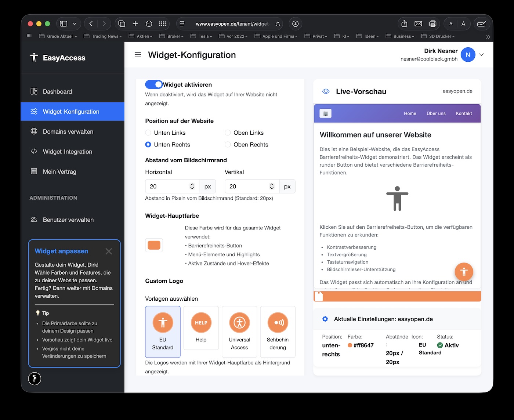Image resolution: width=514 pixels, height=420 pixels.
Task: Open the hamburger menu beside Widget-Konfiguration
Action: [138, 54]
